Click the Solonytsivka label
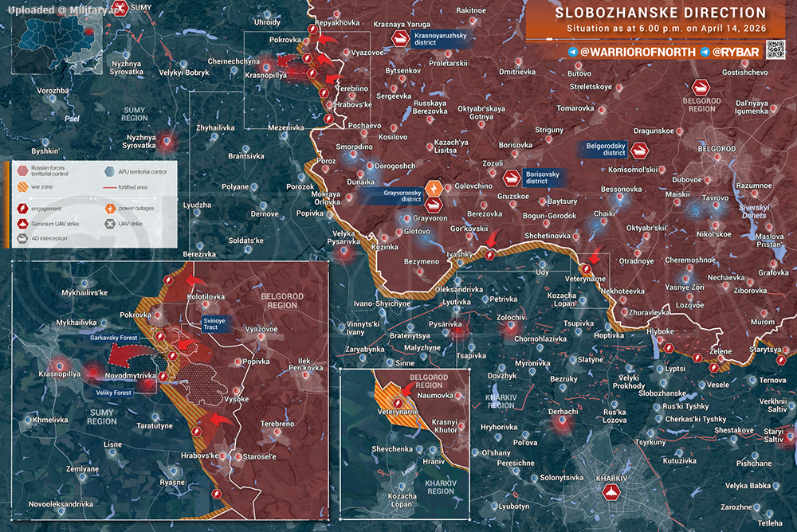This screenshot has width=797, height=532. 562,478
